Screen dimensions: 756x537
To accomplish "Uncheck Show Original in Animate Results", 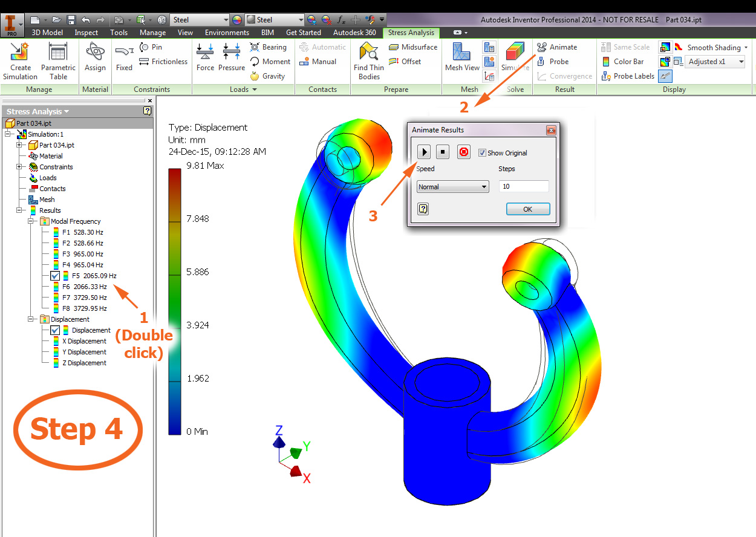I will point(482,153).
